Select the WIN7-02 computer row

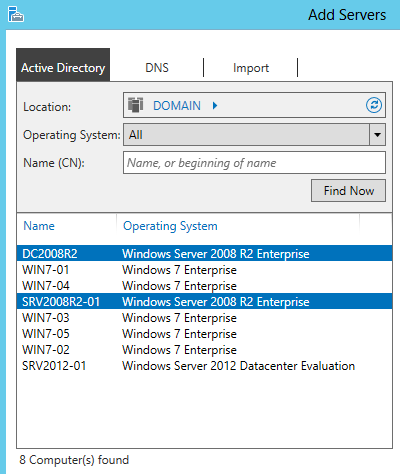(204, 350)
